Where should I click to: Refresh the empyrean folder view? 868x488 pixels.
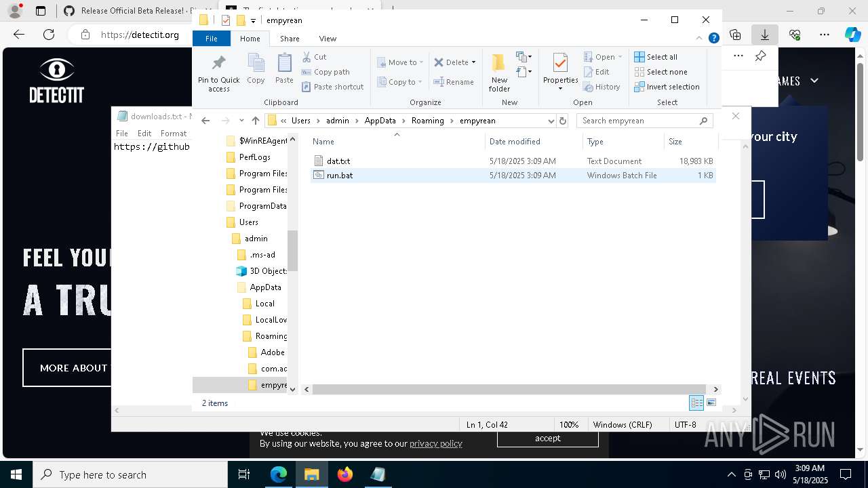pos(562,121)
